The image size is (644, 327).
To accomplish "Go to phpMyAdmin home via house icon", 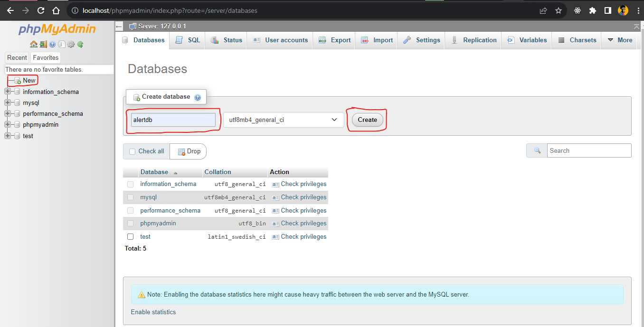I will click(34, 44).
